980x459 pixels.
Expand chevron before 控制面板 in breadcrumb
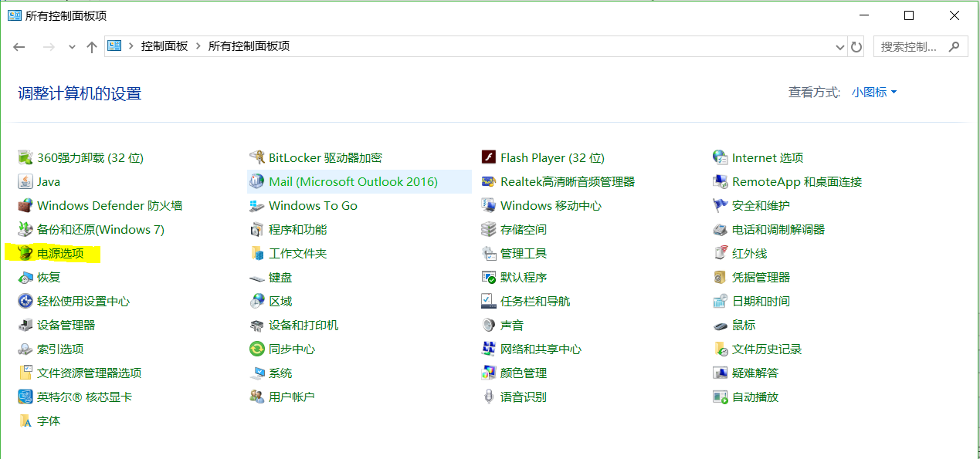[x=131, y=46]
